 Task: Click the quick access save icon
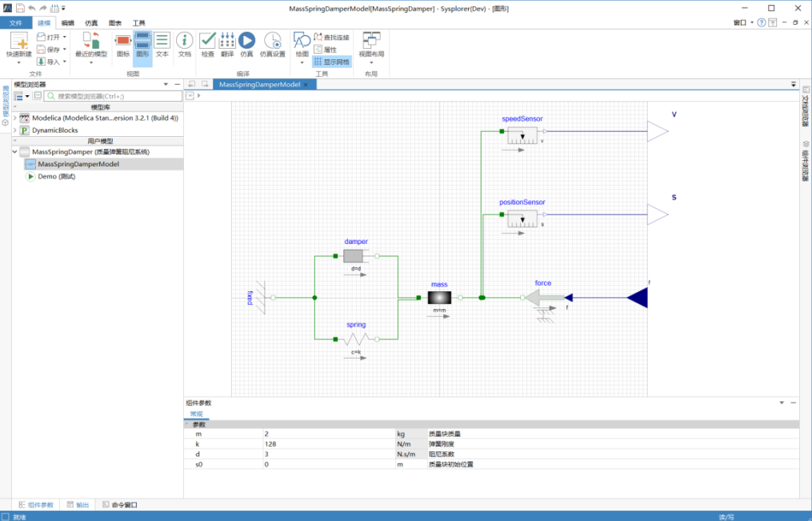coord(20,8)
